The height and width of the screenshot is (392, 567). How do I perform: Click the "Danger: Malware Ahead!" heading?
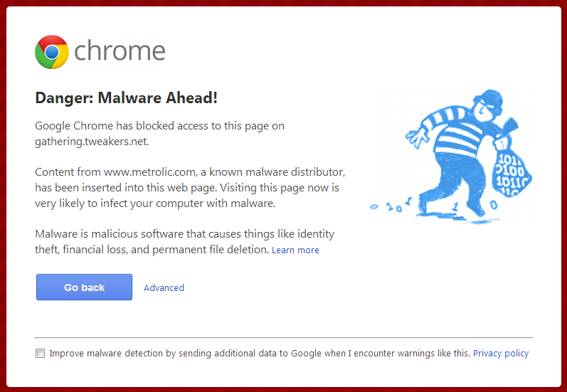(127, 98)
